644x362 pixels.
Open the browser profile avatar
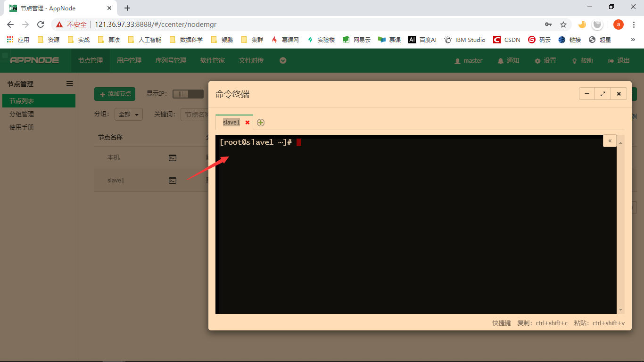click(x=619, y=25)
